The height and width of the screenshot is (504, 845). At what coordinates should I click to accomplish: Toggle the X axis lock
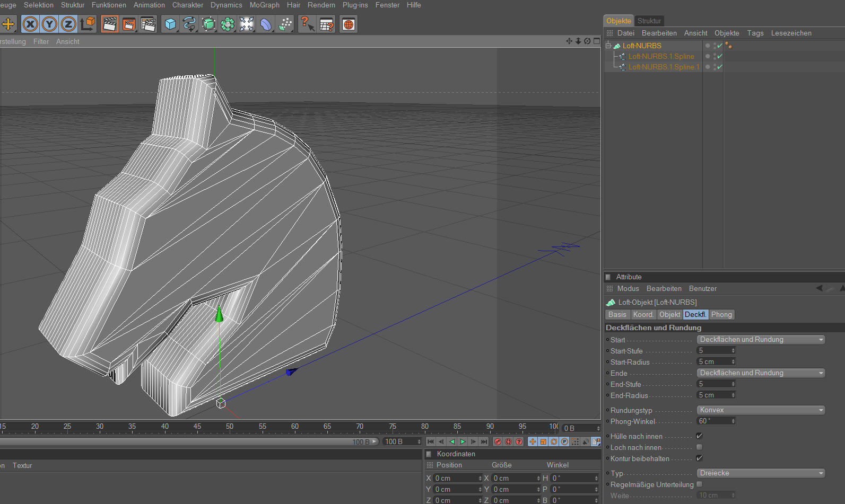(30, 24)
